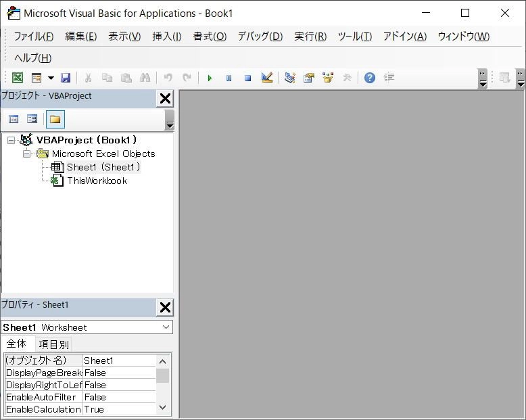Click the DisplayRightToLeft False value
Screen dimensions: 526x420
click(x=119, y=385)
